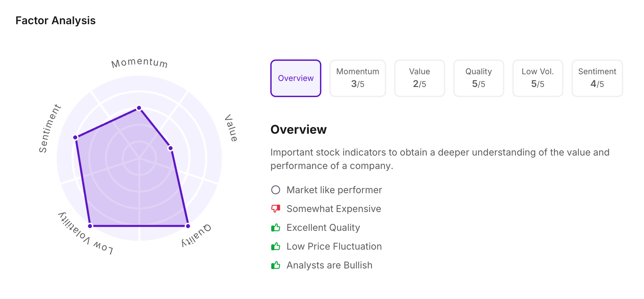Click the Sentiment data point on radar chart
Viewport: 644px width, 299px height.
point(76,137)
